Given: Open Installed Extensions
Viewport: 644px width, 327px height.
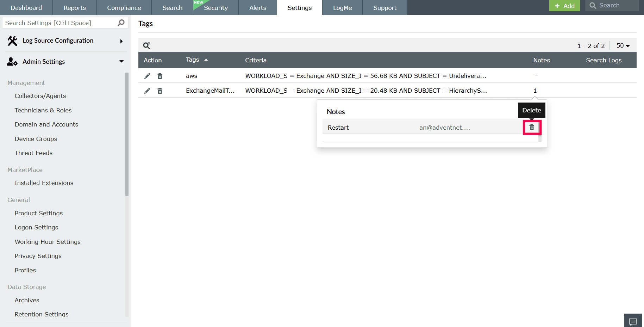Looking at the screenshot, I should [x=44, y=183].
